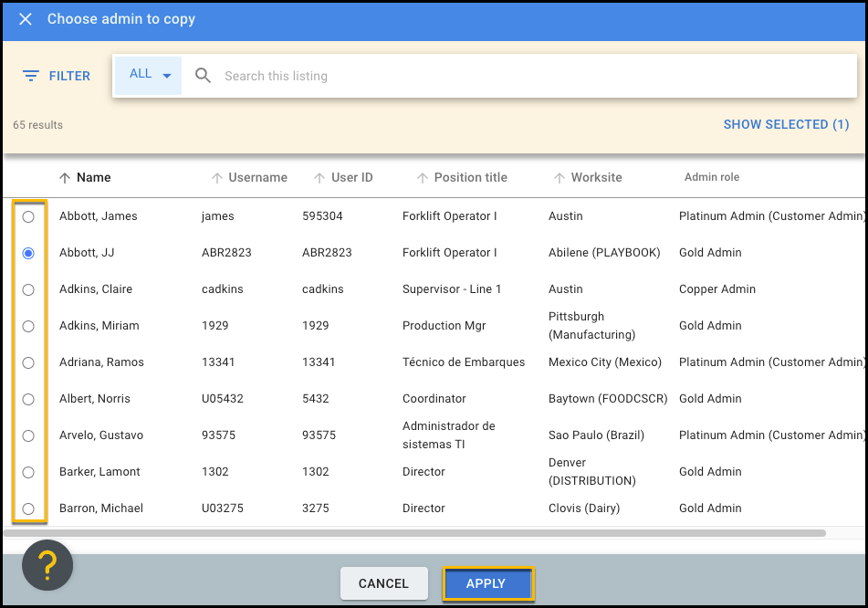Pick the Albert, Norris radio button
868x608 pixels.
(x=28, y=399)
